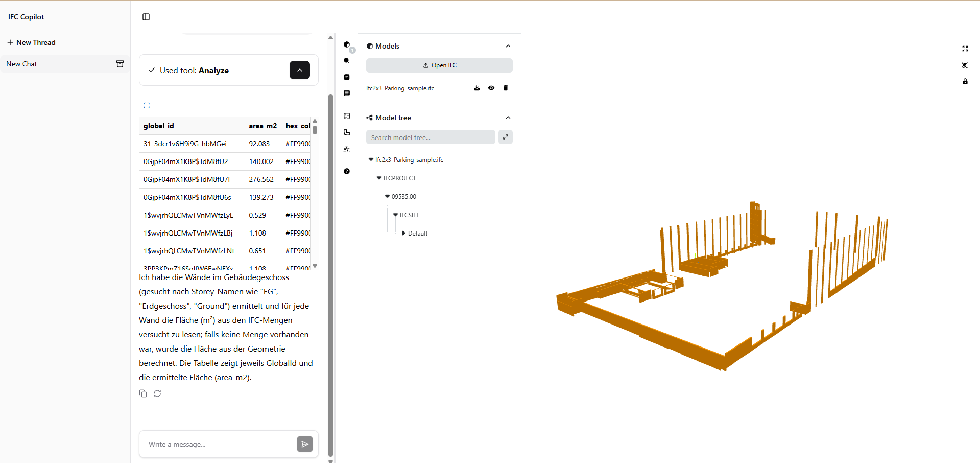The image size is (980, 463).
Task: Toggle the left sidebar panel
Action: (x=146, y=17)
